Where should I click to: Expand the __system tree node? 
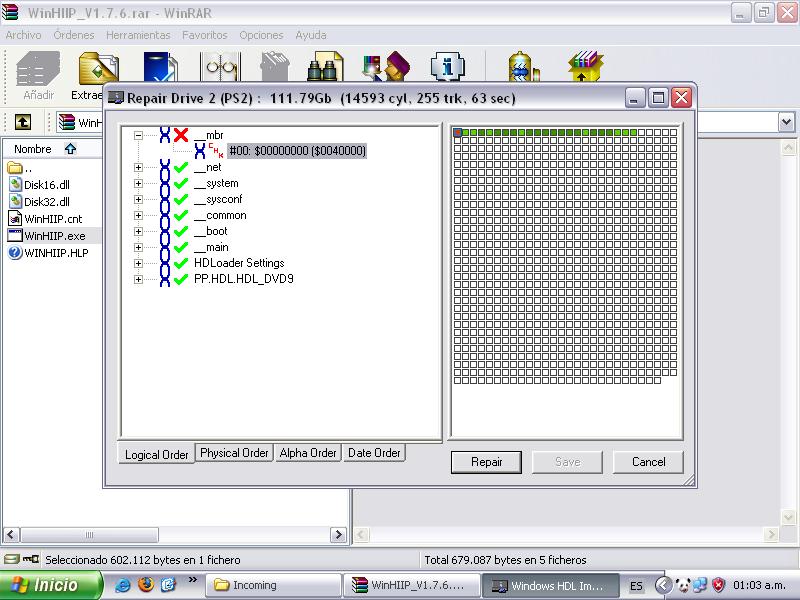point(138,183)
